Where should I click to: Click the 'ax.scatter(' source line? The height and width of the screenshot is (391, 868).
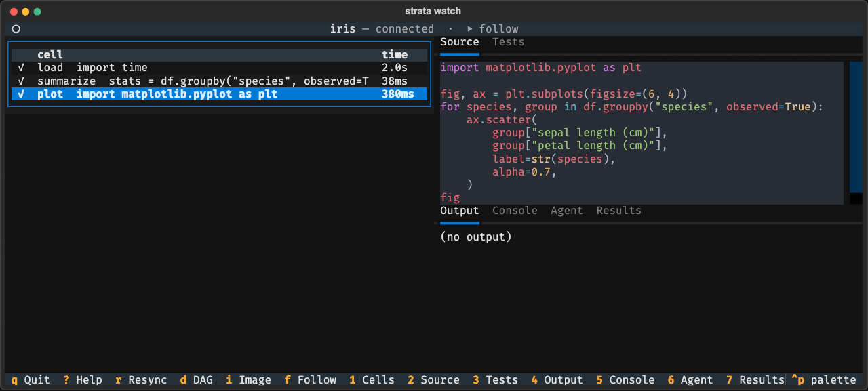pos(502,120)
